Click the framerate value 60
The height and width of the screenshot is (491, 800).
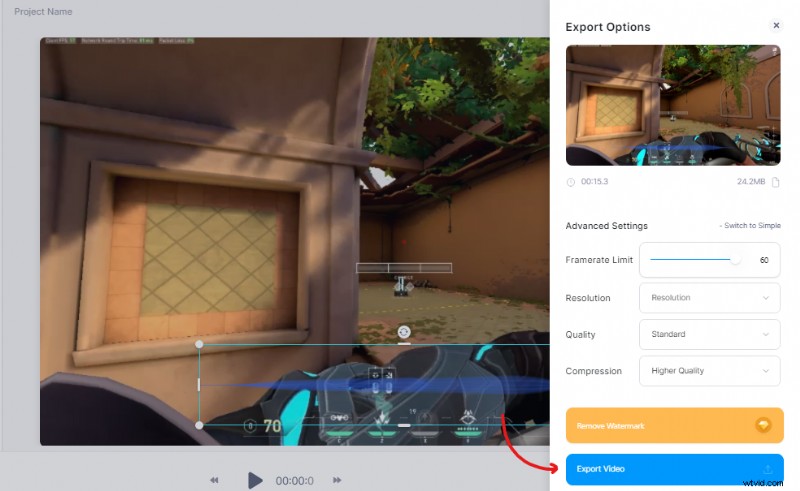tap(764, 260)
